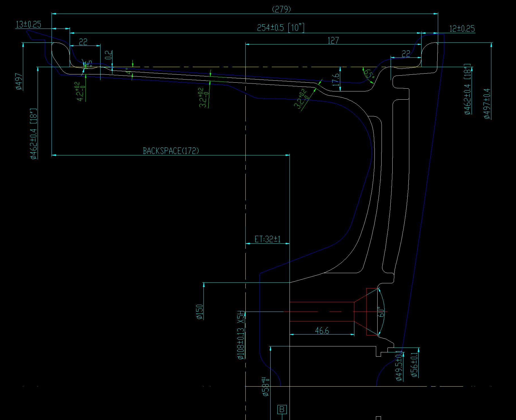Click the BACKSPACE(172) dimension text
Screen dimensions: 516x420
pos(171,151)
